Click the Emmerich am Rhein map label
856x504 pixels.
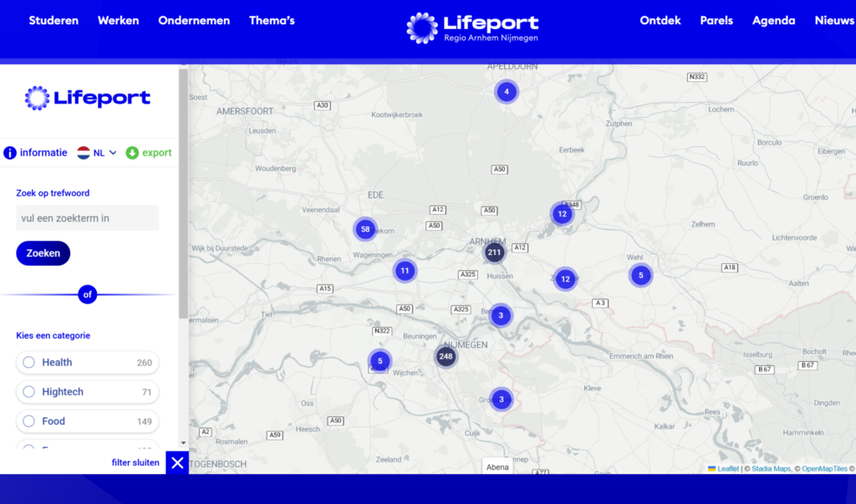pyautogui.click(x=641, y=356)
